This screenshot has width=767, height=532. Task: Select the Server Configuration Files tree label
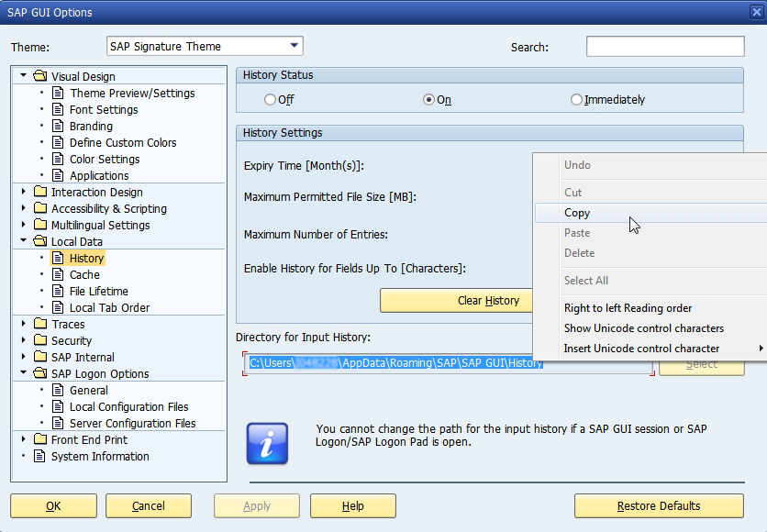132,424
